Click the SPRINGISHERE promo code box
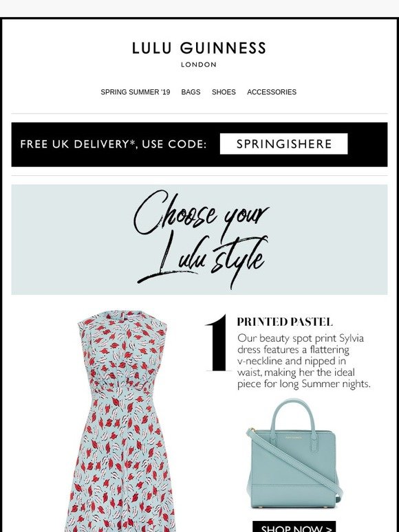Screen dimensions: 399x532 [284, 144]
